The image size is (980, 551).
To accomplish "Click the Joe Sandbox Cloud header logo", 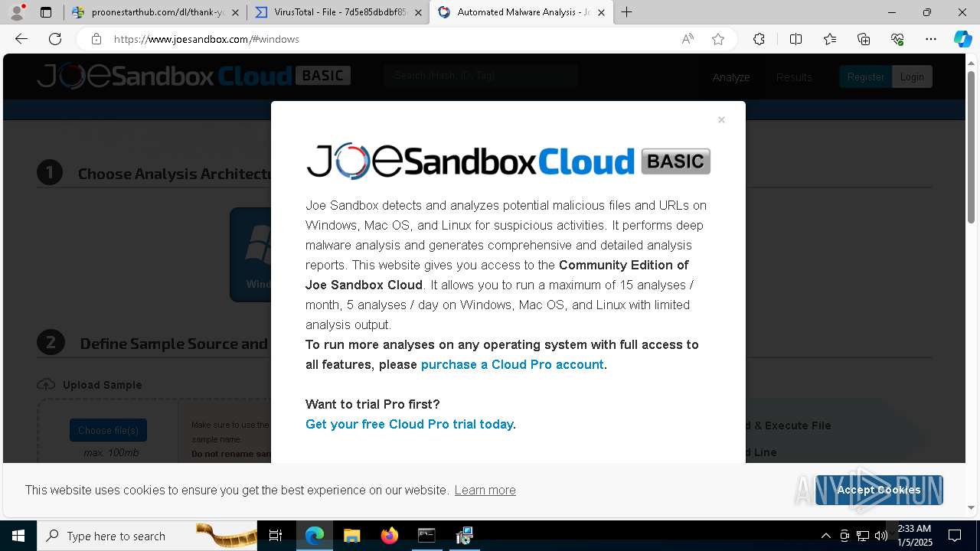I will click(194, 76).
